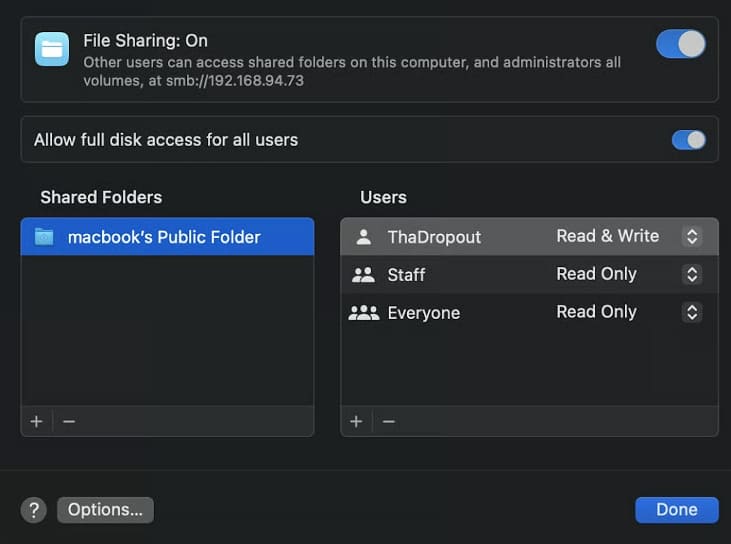Click the File Sharing folder icon
This screenshot has width=731, height=544.
(x=52, y=49)
